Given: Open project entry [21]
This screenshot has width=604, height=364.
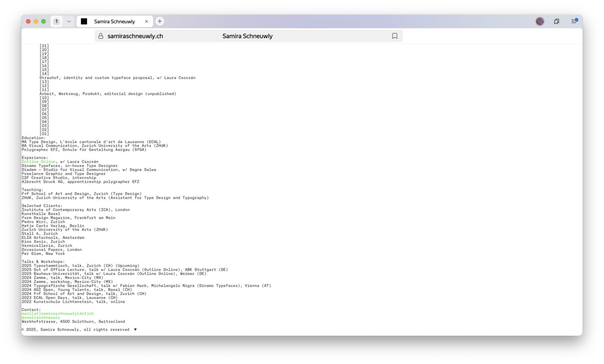Looking at the screenshot, I should click(44, 46).
